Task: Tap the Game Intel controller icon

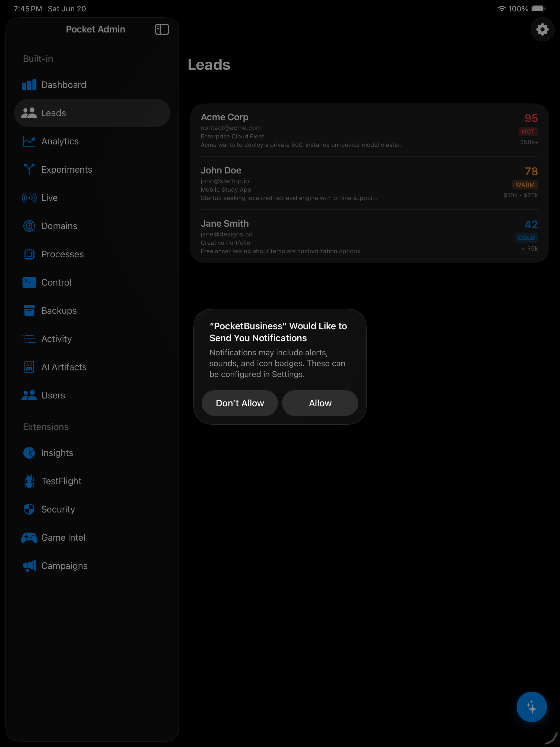Action: pos(29,538)
